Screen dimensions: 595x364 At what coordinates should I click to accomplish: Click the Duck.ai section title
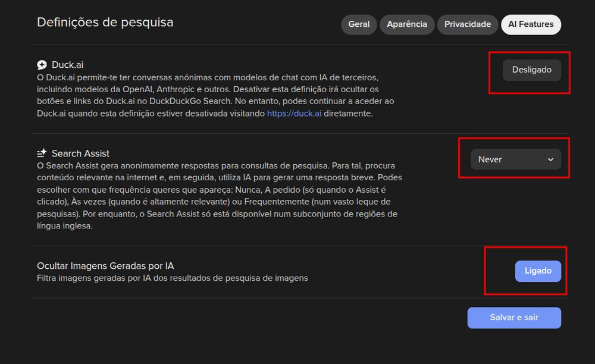[x=68, y=65]
